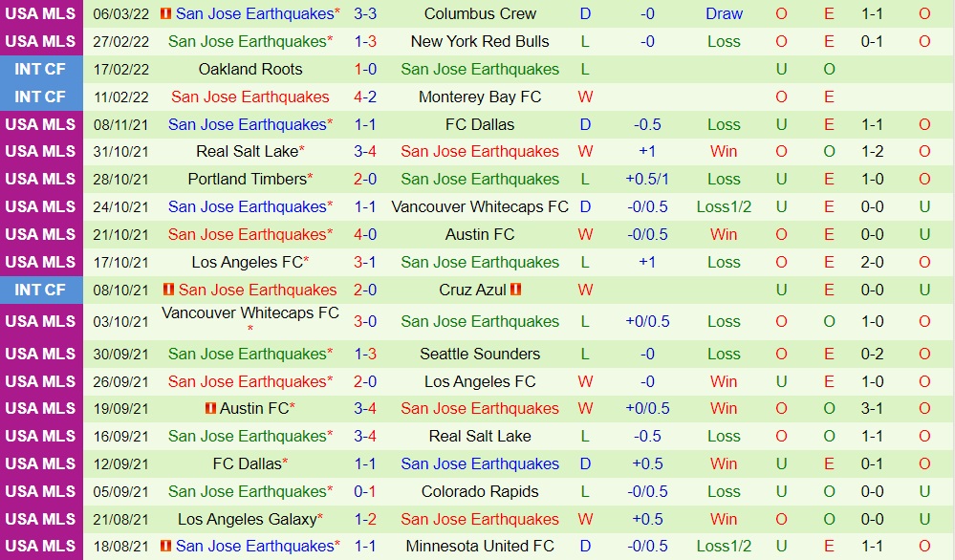
Task: Open the New York Red Bulls team link
Action: click(480, 41)
